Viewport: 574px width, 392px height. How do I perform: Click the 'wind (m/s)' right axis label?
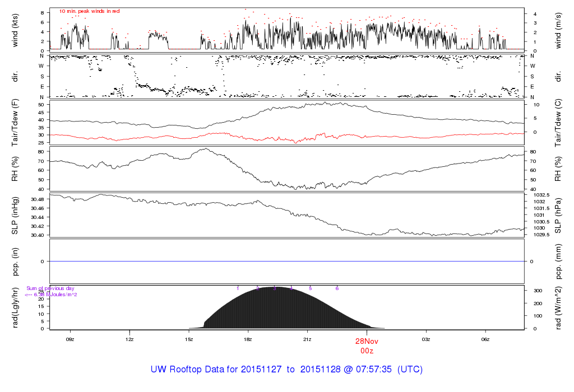[558, 29]
